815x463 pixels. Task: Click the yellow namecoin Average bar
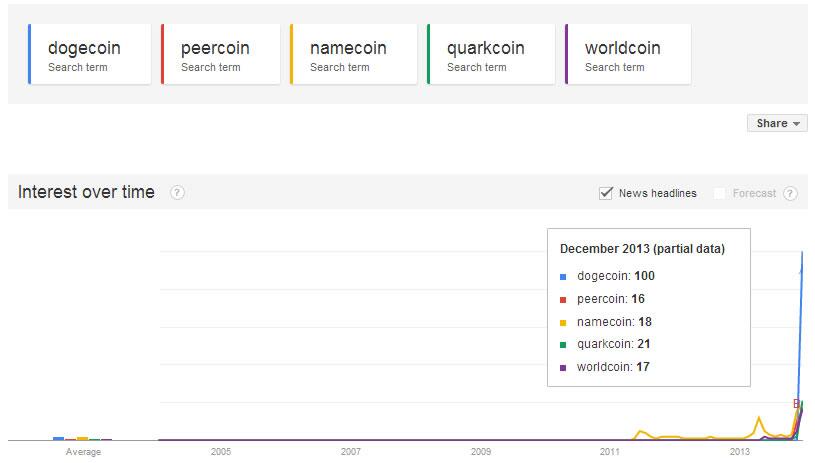click(82, 439)
